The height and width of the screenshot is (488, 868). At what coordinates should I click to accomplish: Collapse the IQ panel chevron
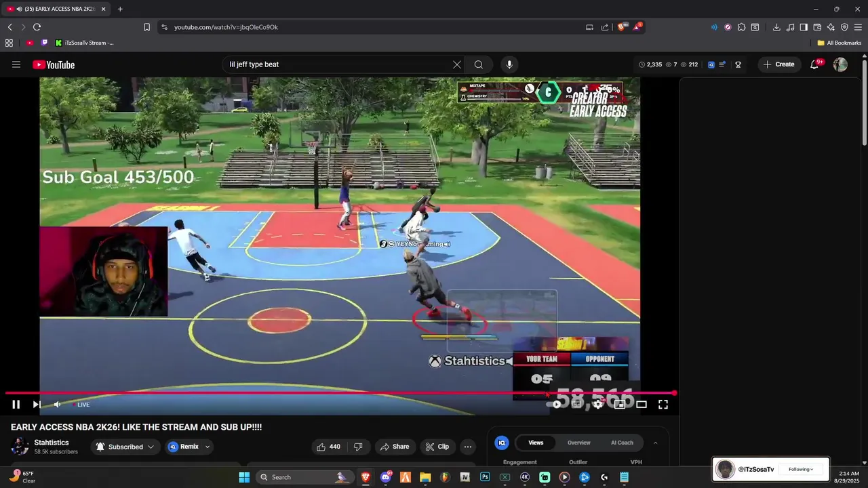[x=655, y=443]
